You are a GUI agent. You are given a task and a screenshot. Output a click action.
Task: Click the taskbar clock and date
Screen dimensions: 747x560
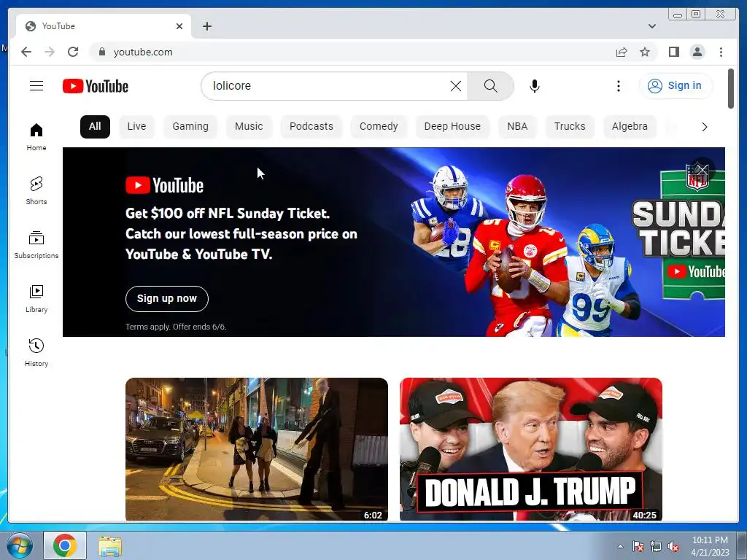(710, 545)
